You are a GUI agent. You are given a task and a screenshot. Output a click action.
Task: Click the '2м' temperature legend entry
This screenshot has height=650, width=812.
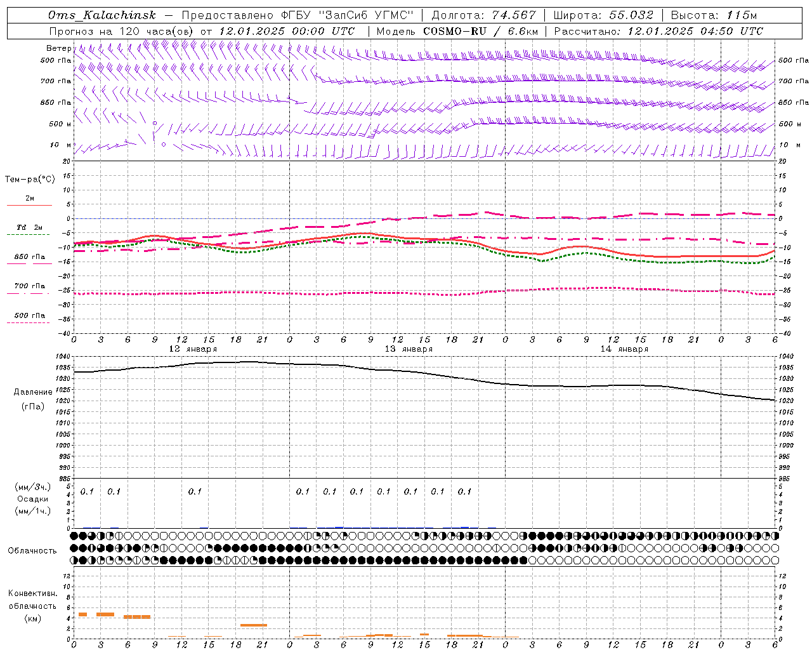[x=30, y=198]
